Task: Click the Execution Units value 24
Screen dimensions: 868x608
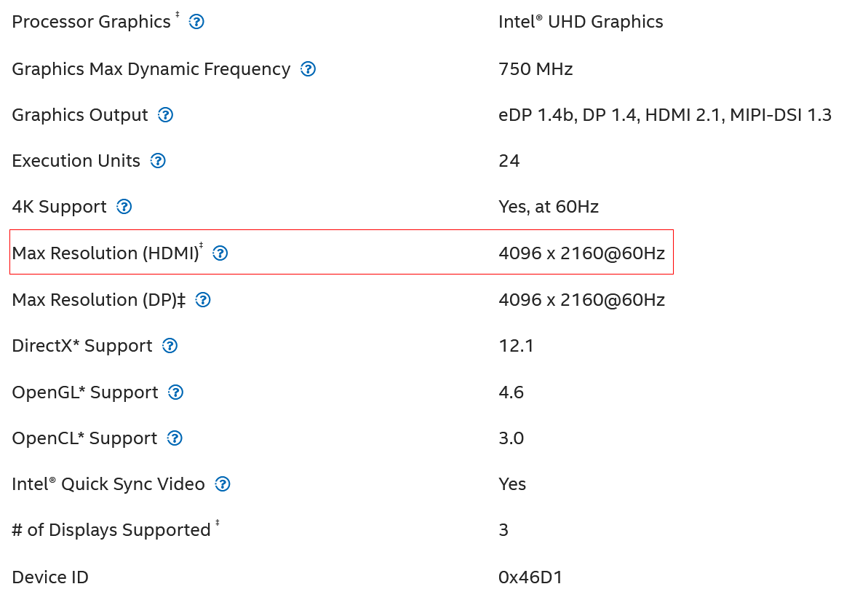Action: pyautogui.click(x=509, y=161)
